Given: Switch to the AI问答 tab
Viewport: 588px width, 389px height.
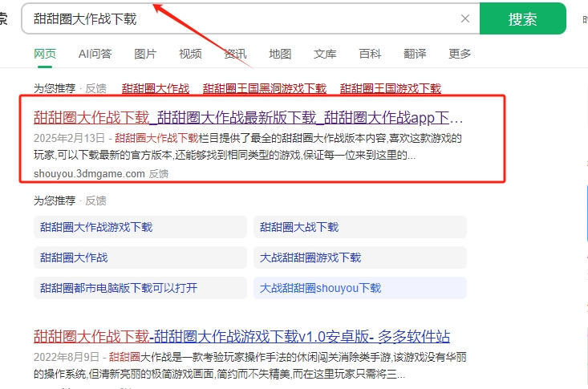Looking at the screenshot, I should pyautogui.click(x=95, y=54).
